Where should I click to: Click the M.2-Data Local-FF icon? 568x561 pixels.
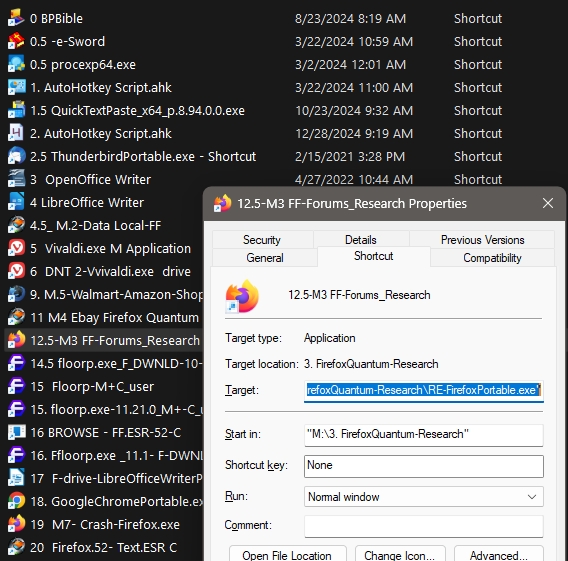tap(16, 225)
